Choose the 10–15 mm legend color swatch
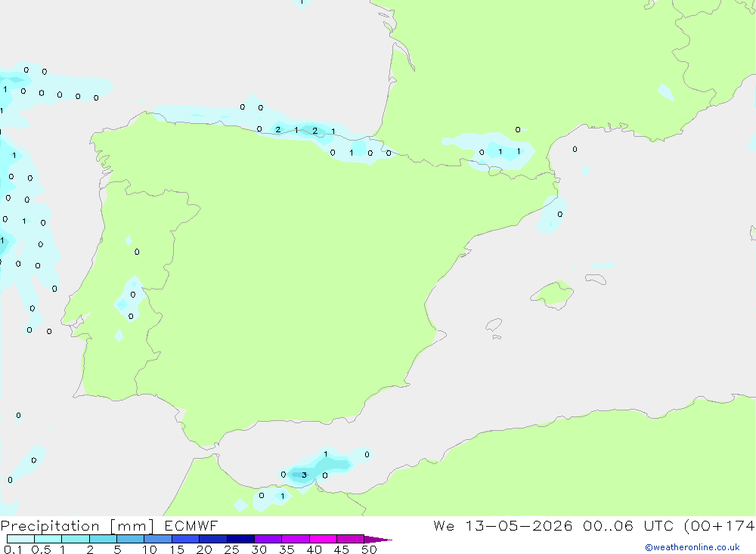This screenshot has height=554, width=756. (158, 539)
